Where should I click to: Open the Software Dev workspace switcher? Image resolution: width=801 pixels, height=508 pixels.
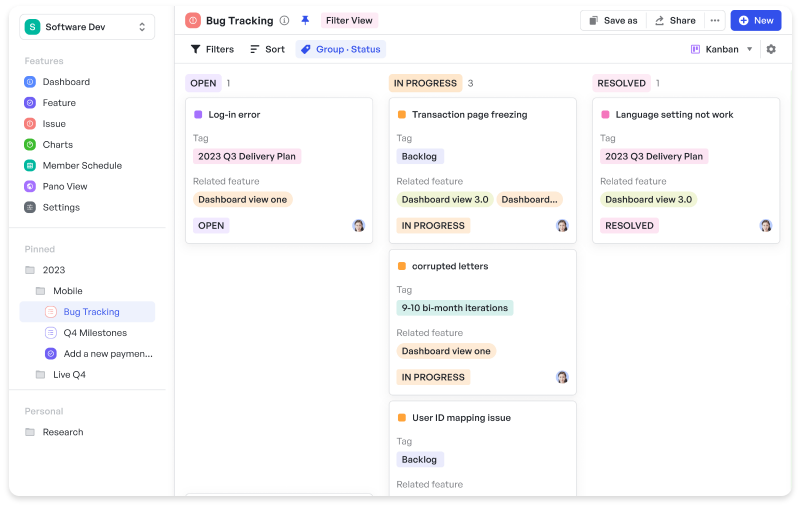tap(89, 27)
